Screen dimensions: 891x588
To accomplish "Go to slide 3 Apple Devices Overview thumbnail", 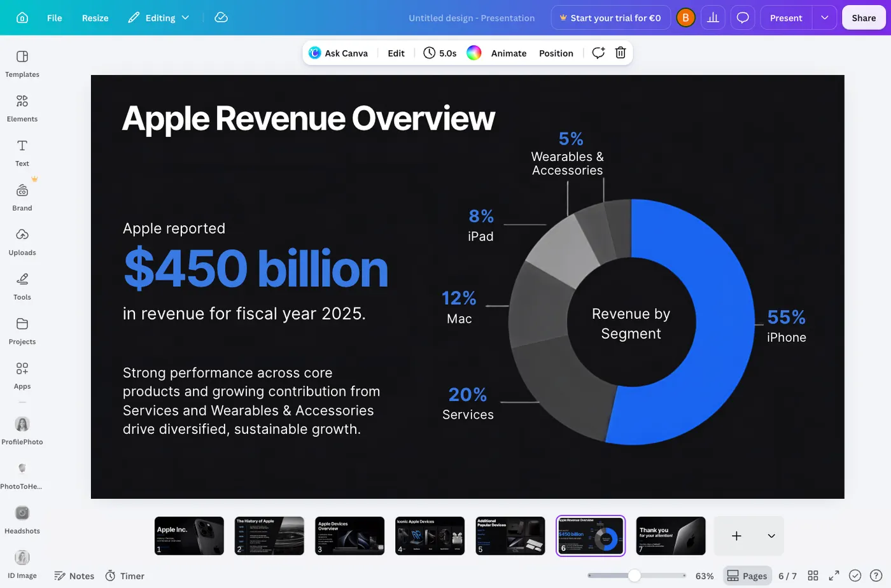I will coord(349,536).
